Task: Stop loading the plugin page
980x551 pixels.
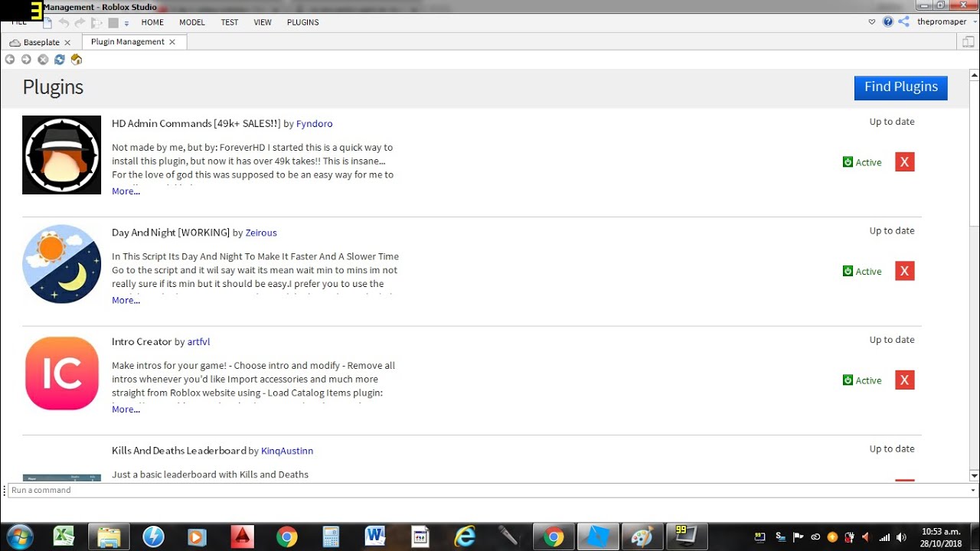Action: click(x=43, y=59)
